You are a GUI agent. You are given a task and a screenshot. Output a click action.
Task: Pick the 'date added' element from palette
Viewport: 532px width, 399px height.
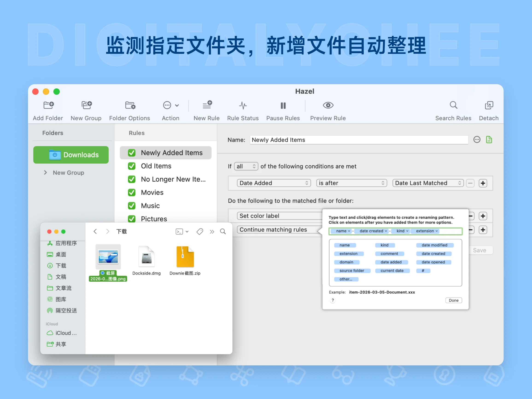391,262
